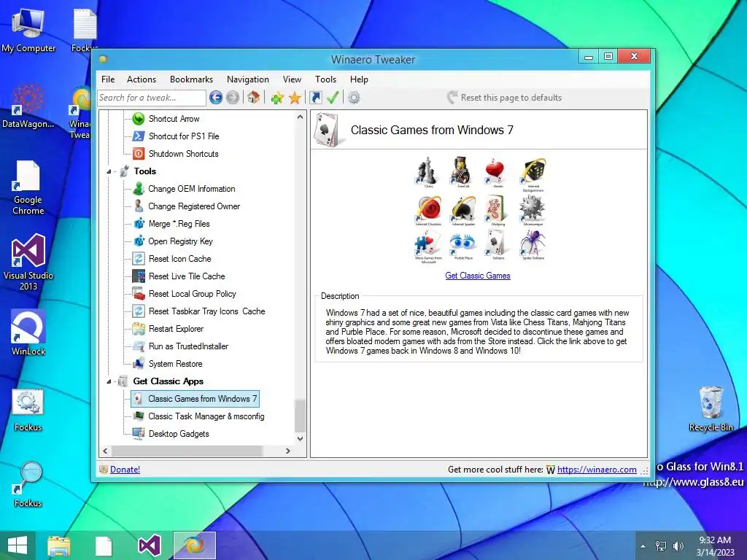
Task: Open the View menu
Action: pos(292,79)
